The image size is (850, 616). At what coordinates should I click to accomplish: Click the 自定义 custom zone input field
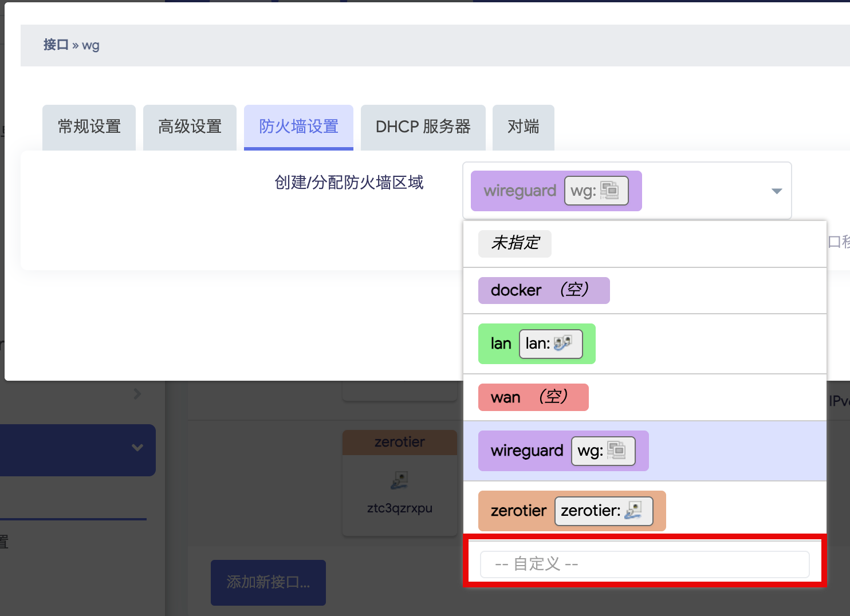[x=644, y=564]
